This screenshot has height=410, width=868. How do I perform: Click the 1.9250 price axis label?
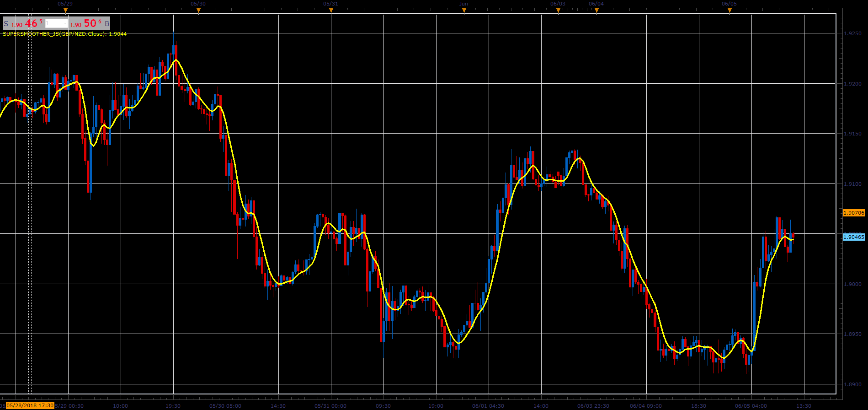852,33
